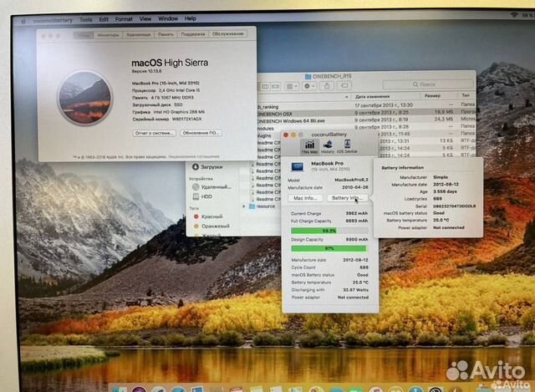Sort by Размер column header

click(432, 96)
